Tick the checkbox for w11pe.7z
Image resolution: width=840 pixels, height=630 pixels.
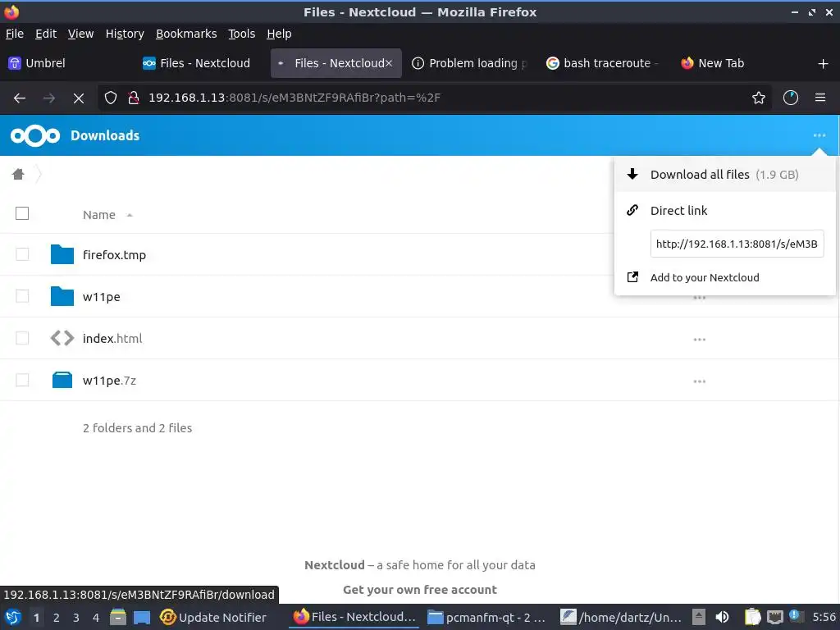pos(22,380)
